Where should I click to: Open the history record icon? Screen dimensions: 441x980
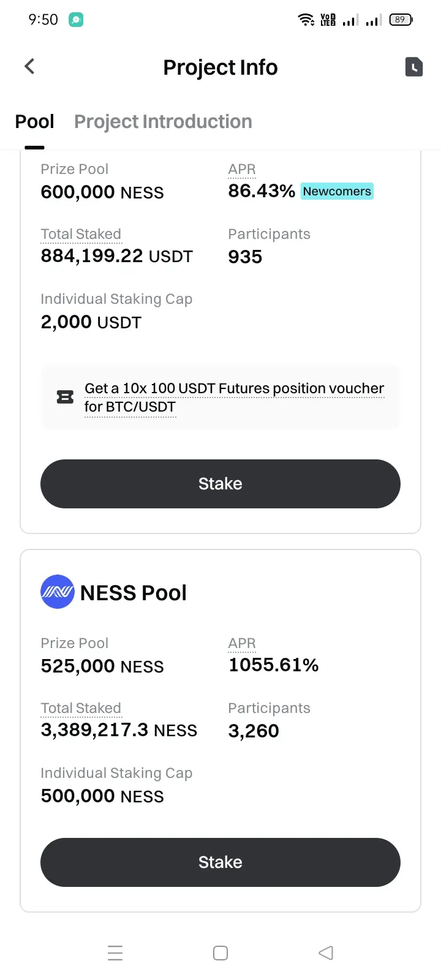point(414,67)
